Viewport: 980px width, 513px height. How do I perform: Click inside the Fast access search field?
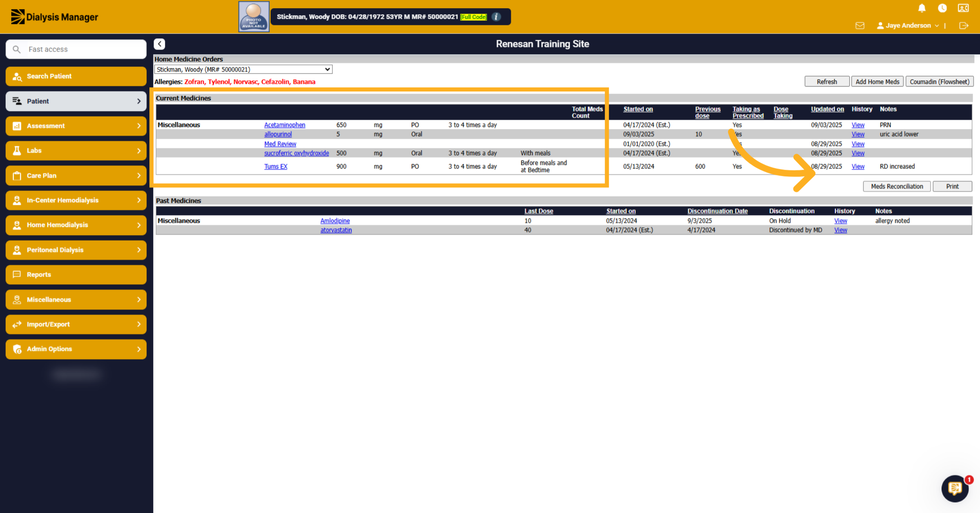tap(76, 49)
